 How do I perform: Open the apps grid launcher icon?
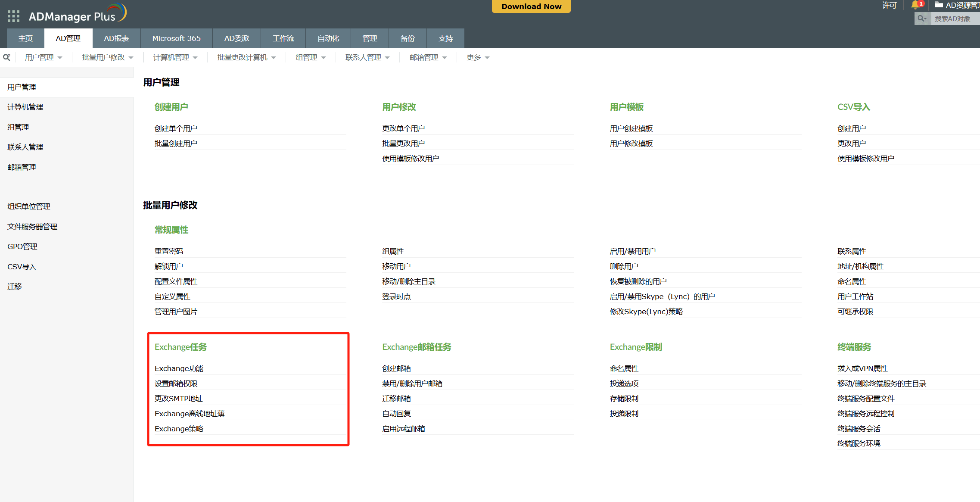coord(13,16)
